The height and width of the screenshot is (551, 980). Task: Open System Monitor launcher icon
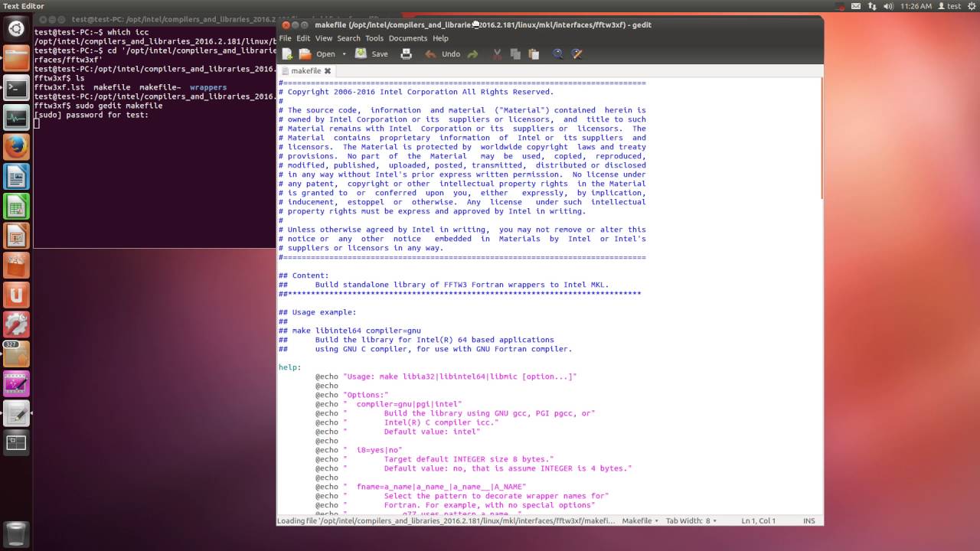click(16, 117)
